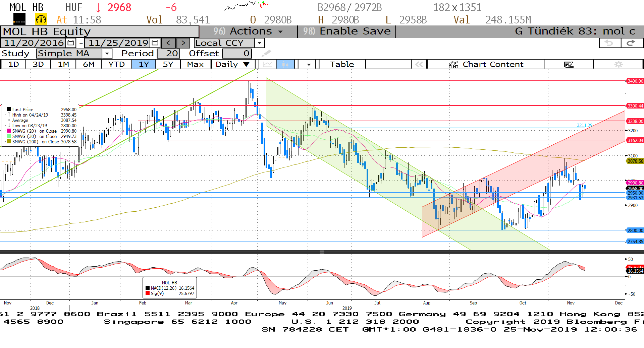Open the start date calendar picker
Screen dimensions: 644x348
pyautogui.click(x=71, y=43)
